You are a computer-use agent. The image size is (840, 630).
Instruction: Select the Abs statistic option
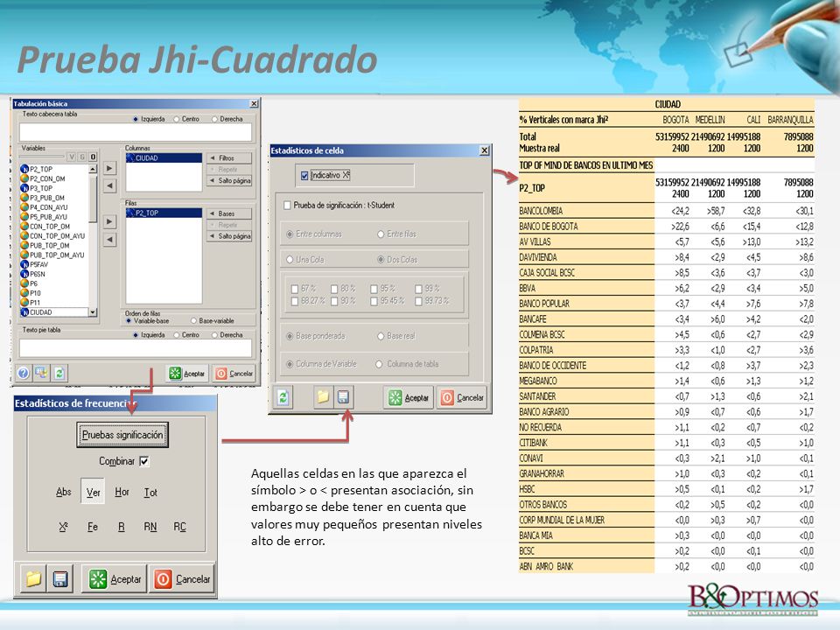pyautogui.click(x=64, y=492)
